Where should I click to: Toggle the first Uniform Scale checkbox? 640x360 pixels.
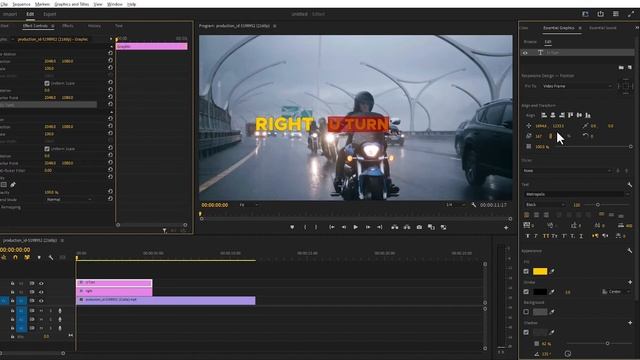pyautogui.click(x=47, y=83)
